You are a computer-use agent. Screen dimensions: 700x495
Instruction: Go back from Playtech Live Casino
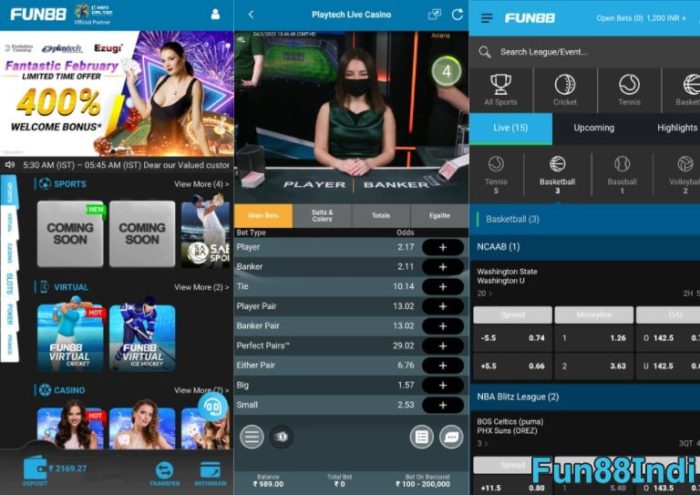(251, 14)
